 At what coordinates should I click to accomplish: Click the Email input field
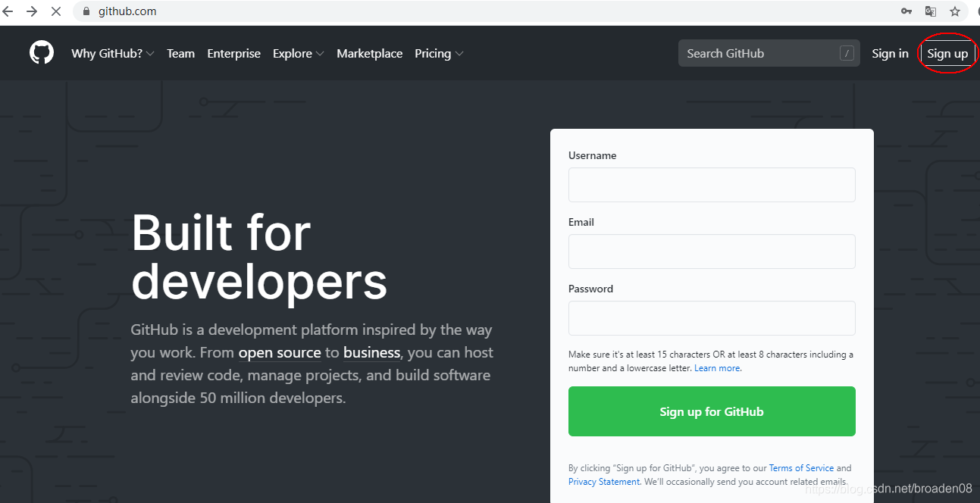coord(712,251)
